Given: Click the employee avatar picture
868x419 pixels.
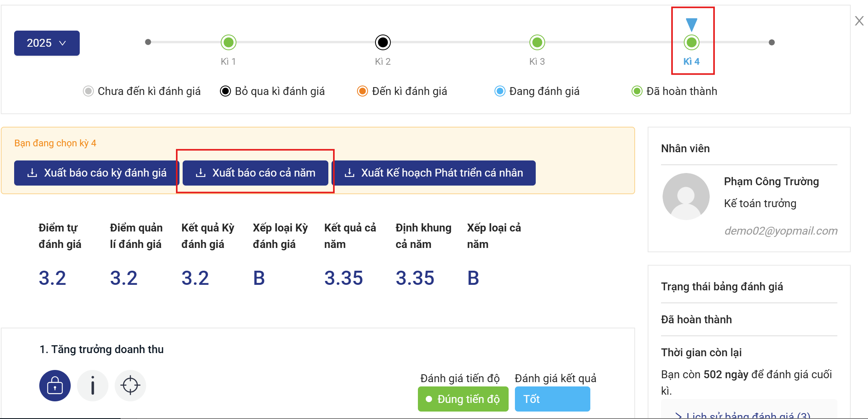Looking at the screenshot, I should click(686, 196).
